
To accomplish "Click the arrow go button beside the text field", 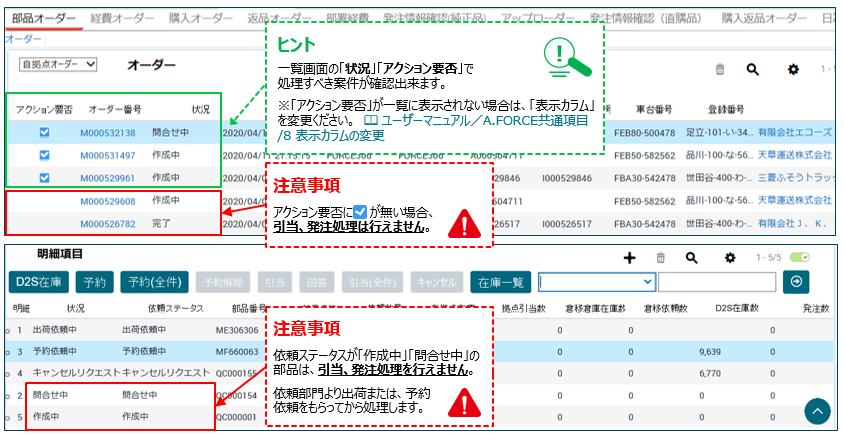I will (x=795, y=281).
